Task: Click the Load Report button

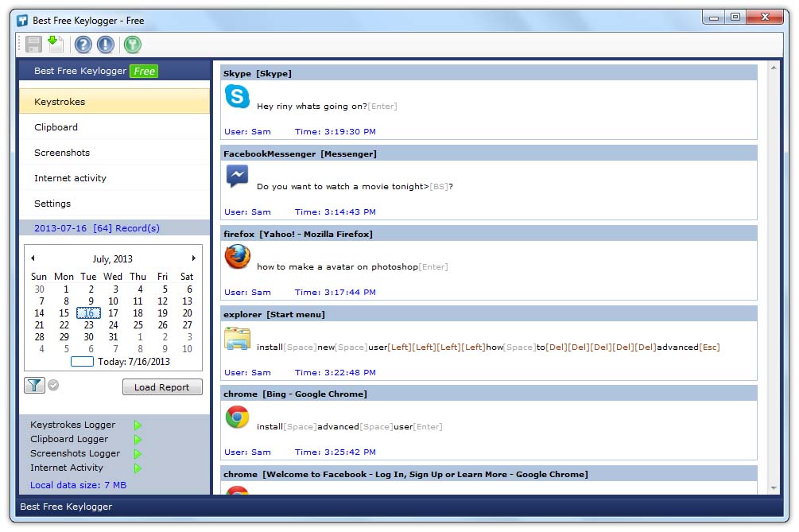Action: pyautogui.click(x=162, y=387)
